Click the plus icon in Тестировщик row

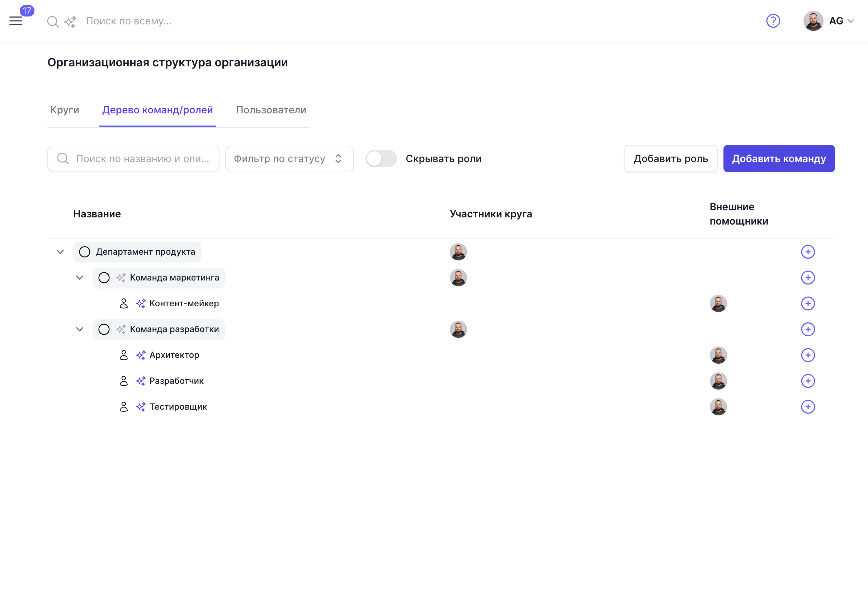[x=808, y=407]
